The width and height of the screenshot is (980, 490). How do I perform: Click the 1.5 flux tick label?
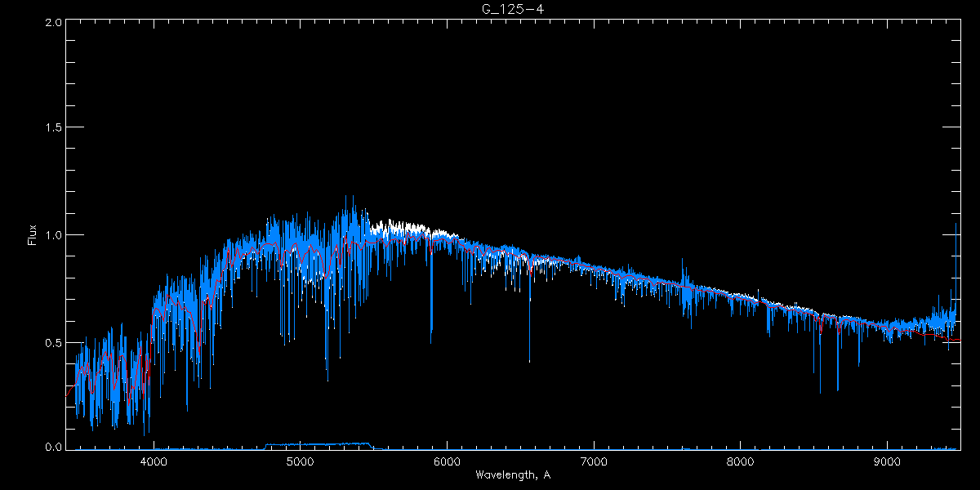[54, 128]
